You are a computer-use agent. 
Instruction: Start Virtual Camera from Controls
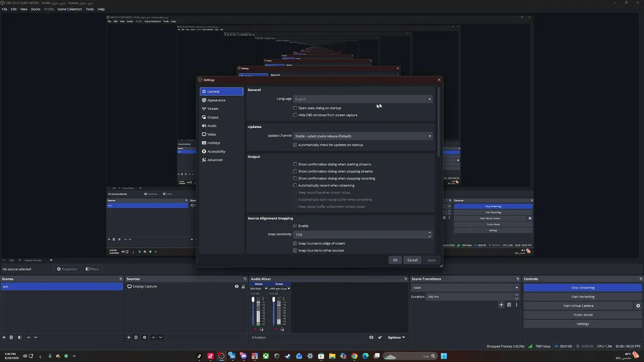(x=578, y=306)
